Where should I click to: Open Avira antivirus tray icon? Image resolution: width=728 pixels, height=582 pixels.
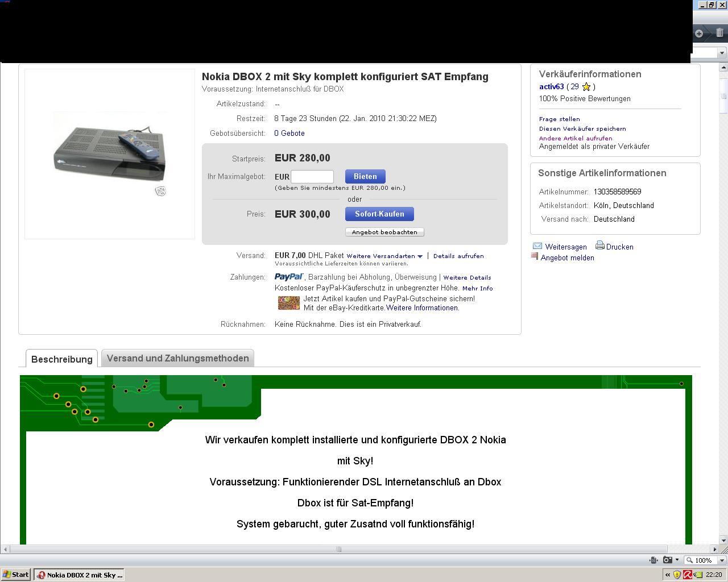(687, 575)
